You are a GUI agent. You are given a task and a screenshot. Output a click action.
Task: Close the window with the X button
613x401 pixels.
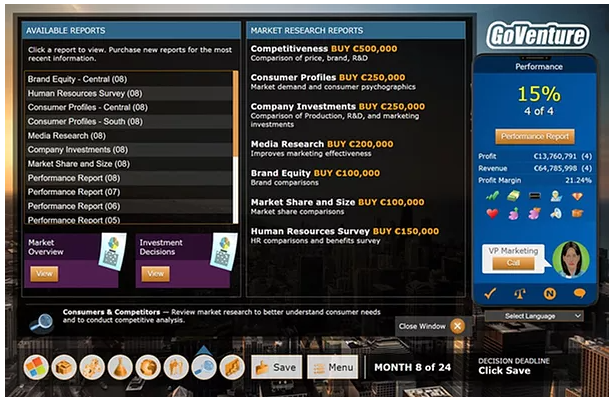(457, 326)
